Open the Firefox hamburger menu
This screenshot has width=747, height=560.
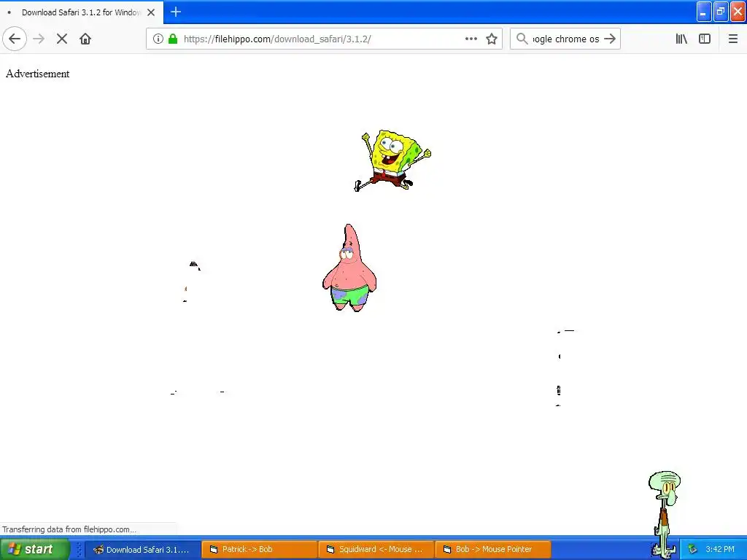[732, 39]
